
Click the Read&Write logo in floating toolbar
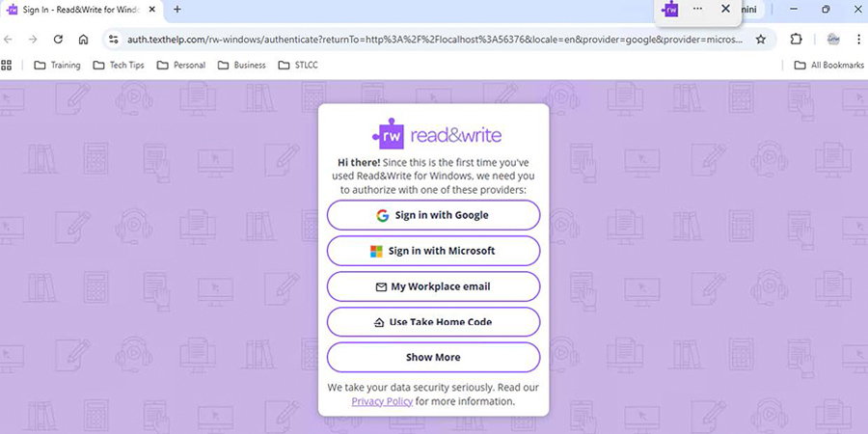pyautogui.click(x=671, y=9)
